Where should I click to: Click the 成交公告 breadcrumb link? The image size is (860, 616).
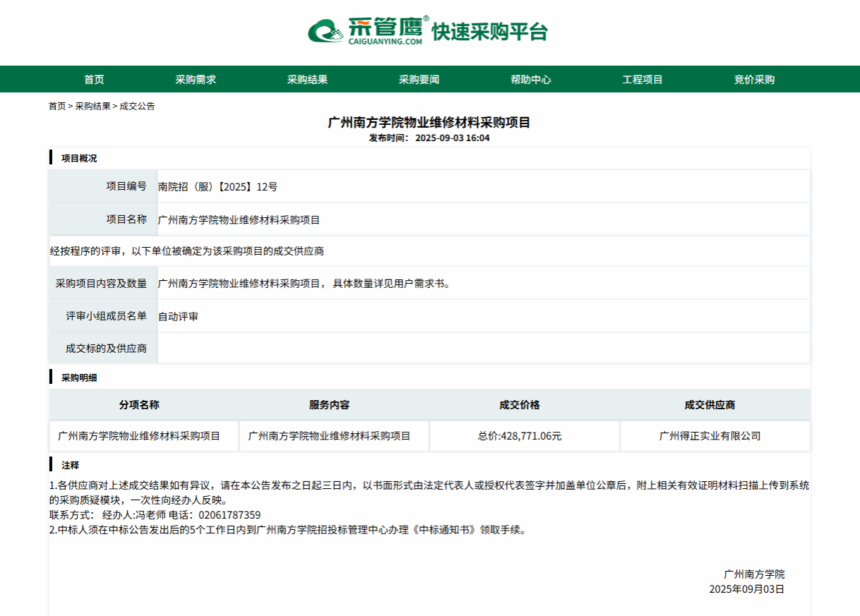pyautogui.click(x=137, y=107)
